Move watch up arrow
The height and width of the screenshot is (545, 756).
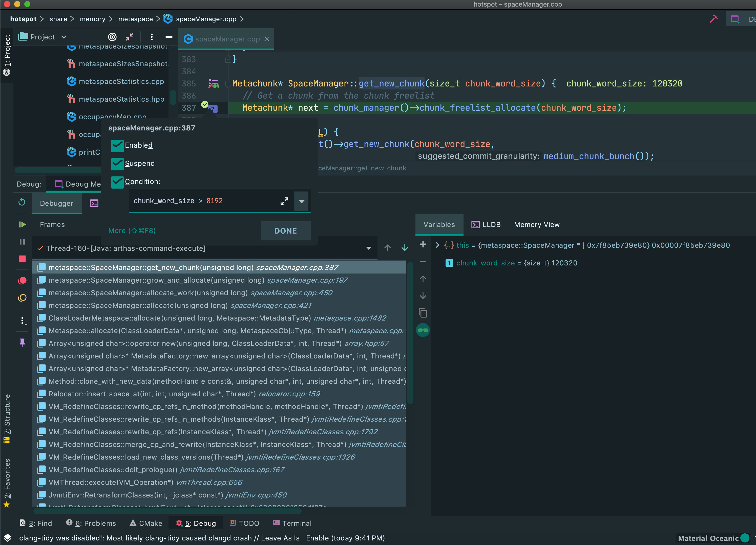(x=423, y=279)
